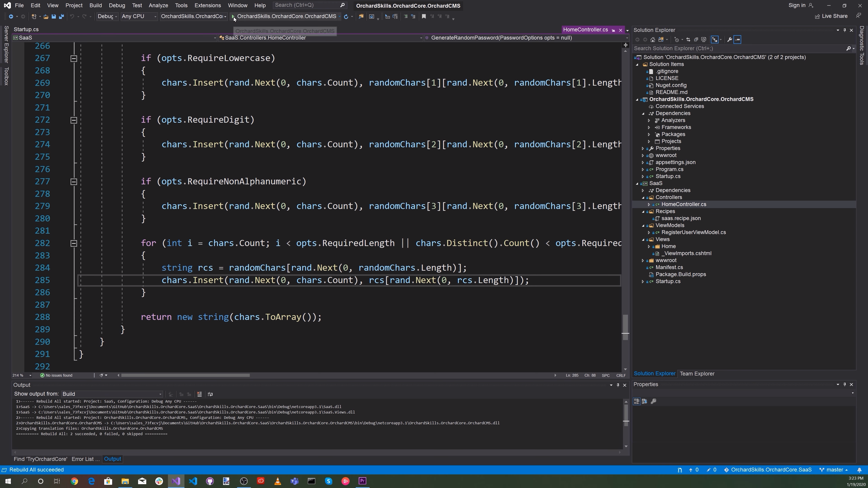Switch to Team Explorer tab
Screen dimensions: 868x488
click(697, 374)
